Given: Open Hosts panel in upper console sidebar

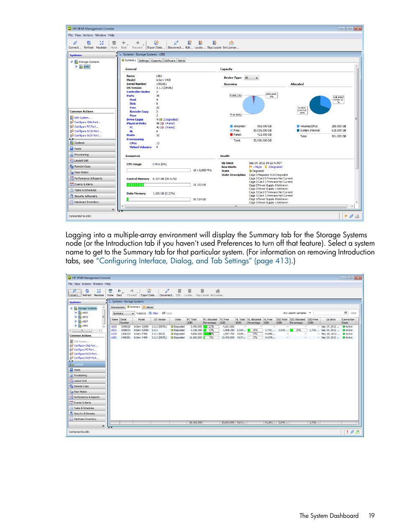Looking at the screenshot, I should 92,149.
